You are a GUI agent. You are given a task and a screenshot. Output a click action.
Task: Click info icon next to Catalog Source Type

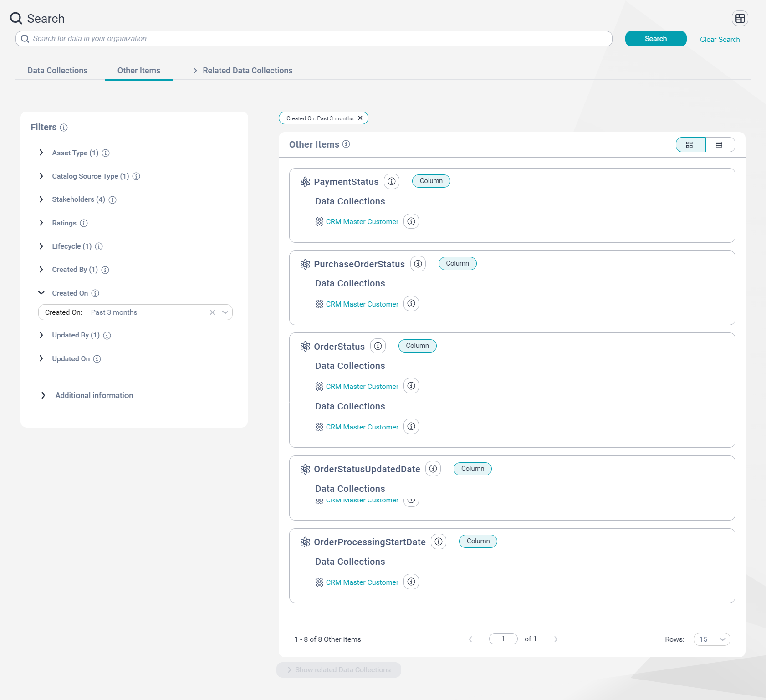[x=136, y=176]
